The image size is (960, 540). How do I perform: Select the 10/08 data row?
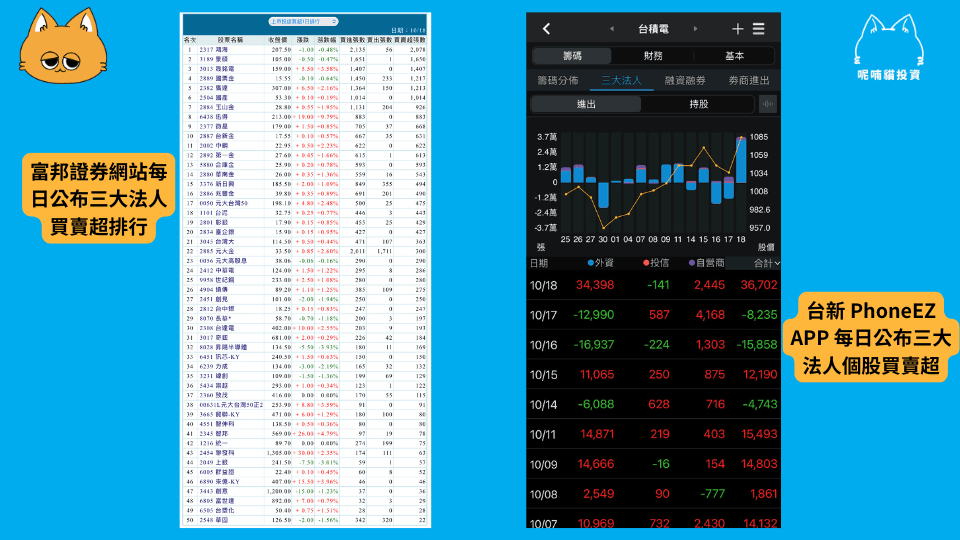(653, 493)
